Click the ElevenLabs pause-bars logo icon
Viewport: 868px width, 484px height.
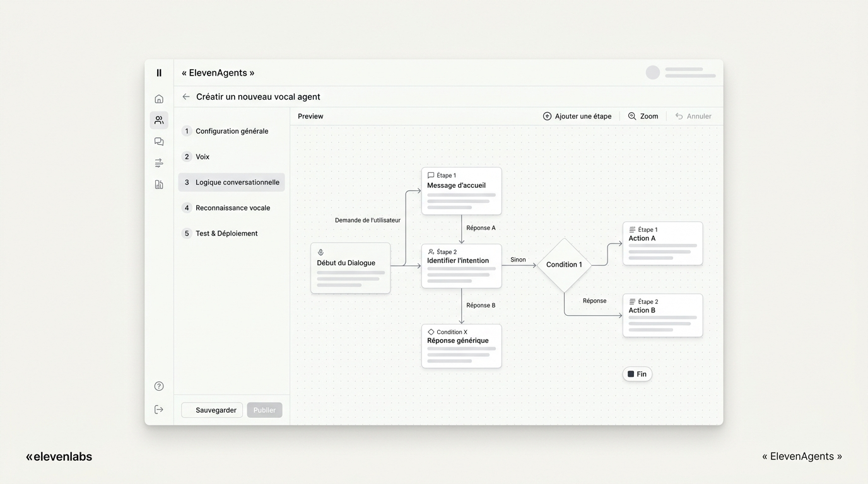pyautogui.click(x=159, y=73)
